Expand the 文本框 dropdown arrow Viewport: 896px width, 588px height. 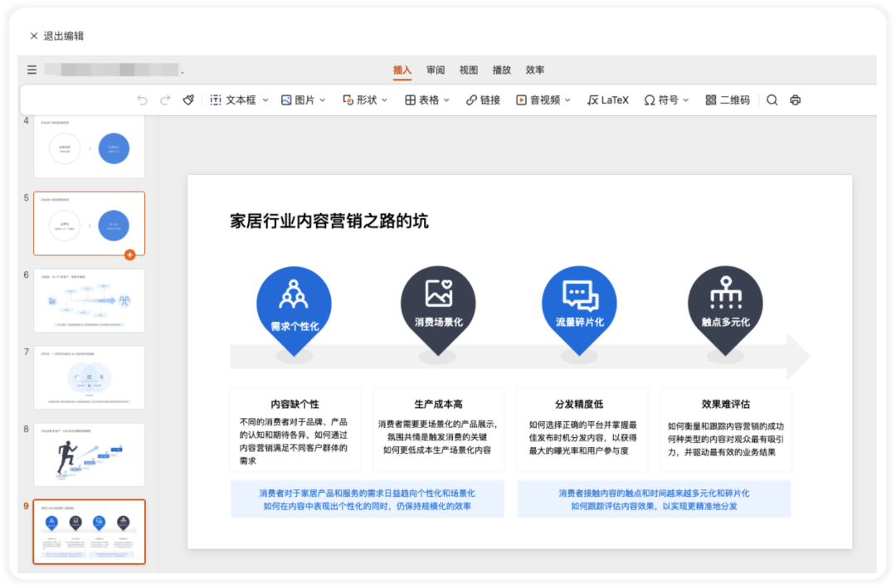(265, 100)
